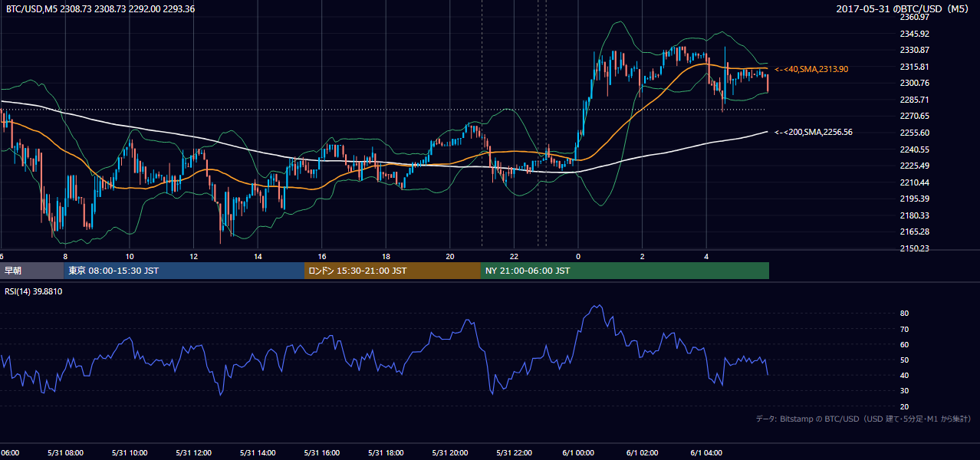
Task: Click price axis value 2300.76
Action: click(x=915, y=83)
